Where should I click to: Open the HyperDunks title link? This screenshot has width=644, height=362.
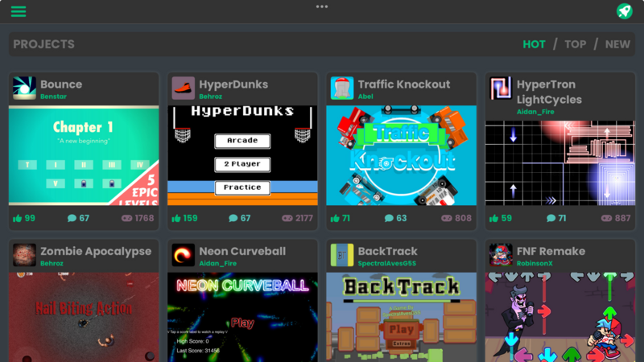coord(233,84)
